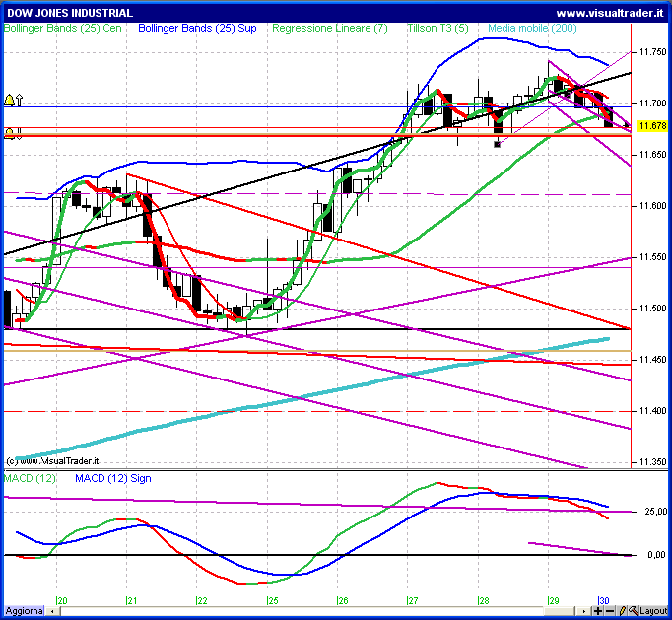Click the 25,00 MACD axis label
This screenshot has width=672, height=620.
(655, 512)
